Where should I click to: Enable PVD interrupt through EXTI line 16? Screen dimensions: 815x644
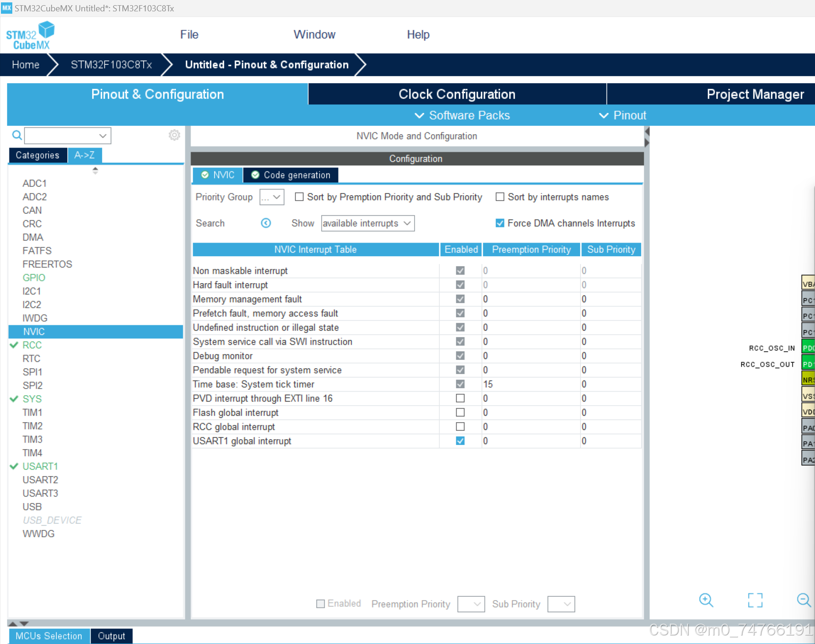[460, 398]
